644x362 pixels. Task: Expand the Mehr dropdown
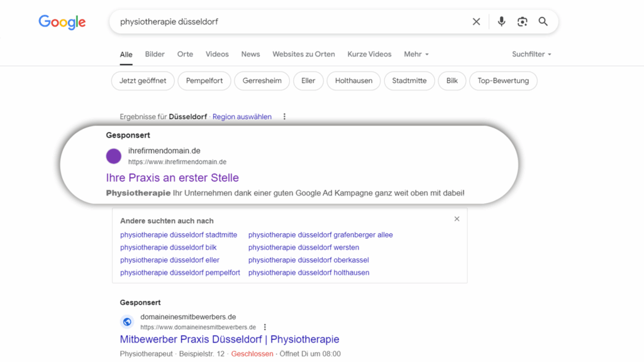click(x=416, y=54)
